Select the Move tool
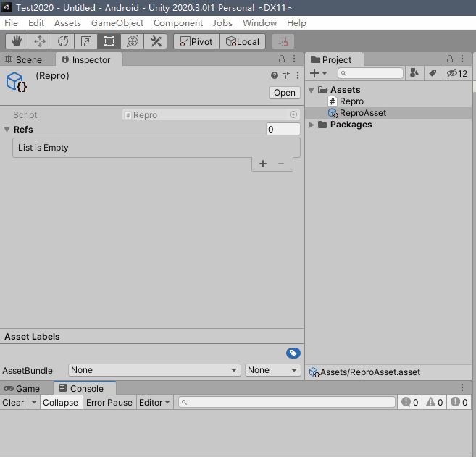This screenshot has height=457, width=476. [39, 41]
